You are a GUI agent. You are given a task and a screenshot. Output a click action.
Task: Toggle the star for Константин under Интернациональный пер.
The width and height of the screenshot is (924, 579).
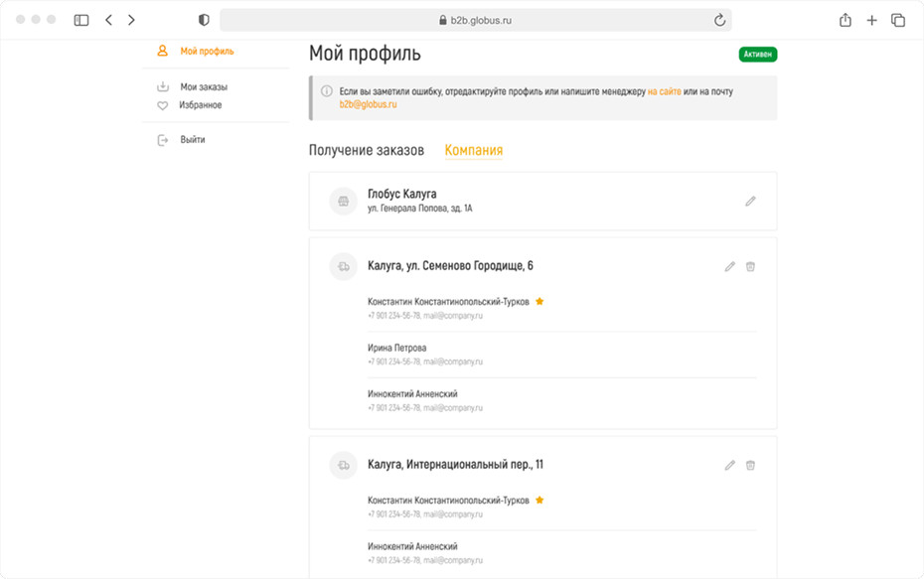click(x=539, y=501)
